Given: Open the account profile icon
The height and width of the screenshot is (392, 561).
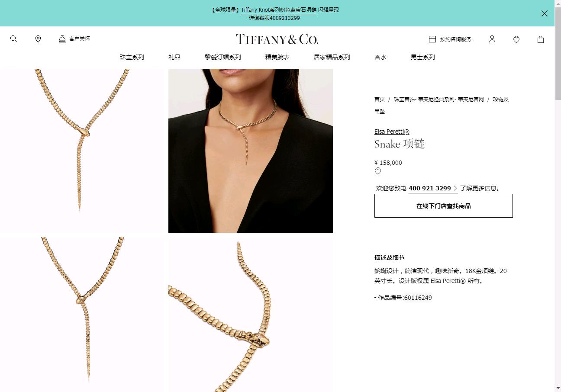Looking at the screenshot, I should click(492, 39).
